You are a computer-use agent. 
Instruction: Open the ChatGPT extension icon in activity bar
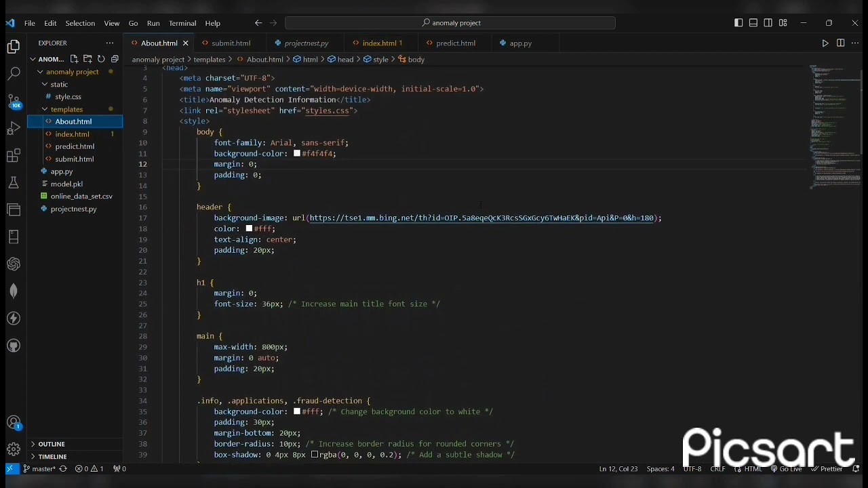pyautogui.click(x=14, y=264)
